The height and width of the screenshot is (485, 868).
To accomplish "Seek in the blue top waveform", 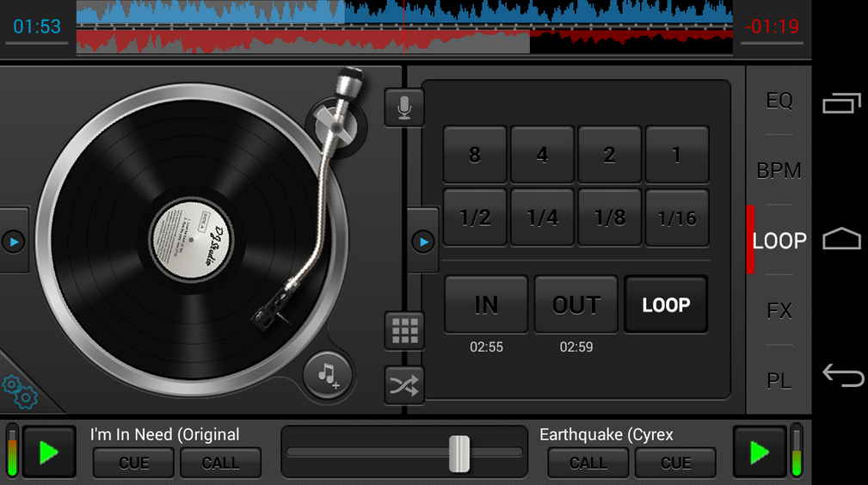I will (x=404, y=12).
